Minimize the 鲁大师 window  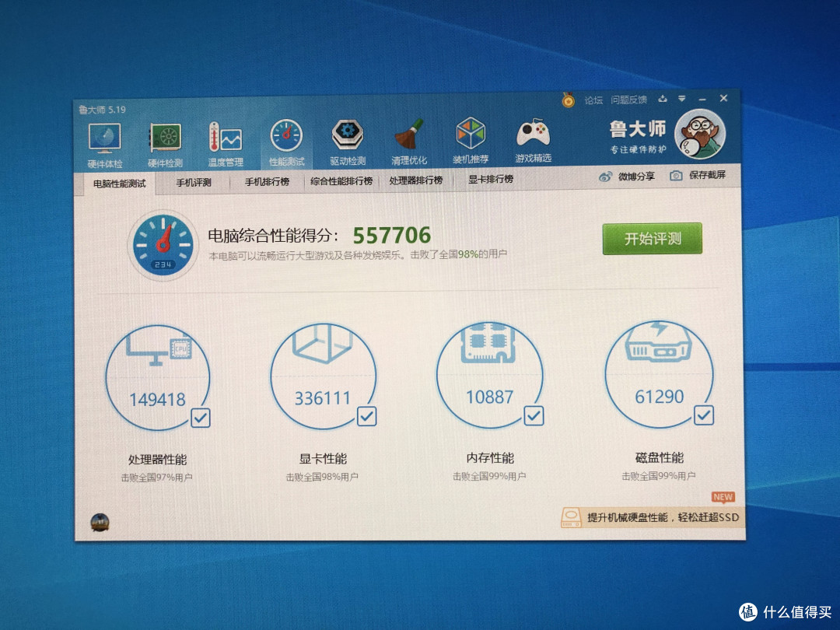(x=702, y=99)
